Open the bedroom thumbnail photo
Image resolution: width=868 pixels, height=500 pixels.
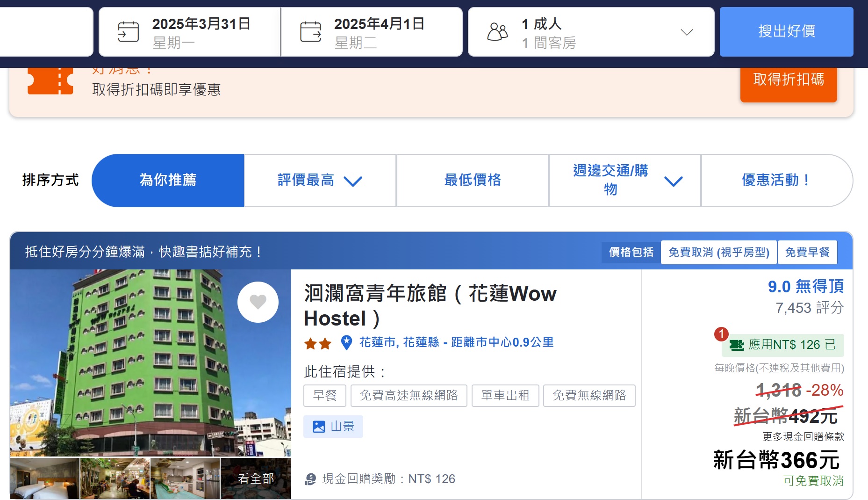(45, 478)
